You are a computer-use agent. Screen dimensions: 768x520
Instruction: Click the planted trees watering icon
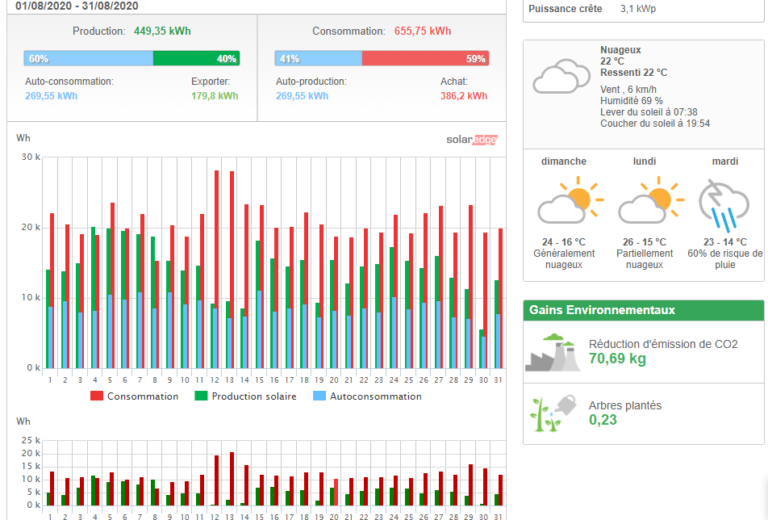coord(553,413)
